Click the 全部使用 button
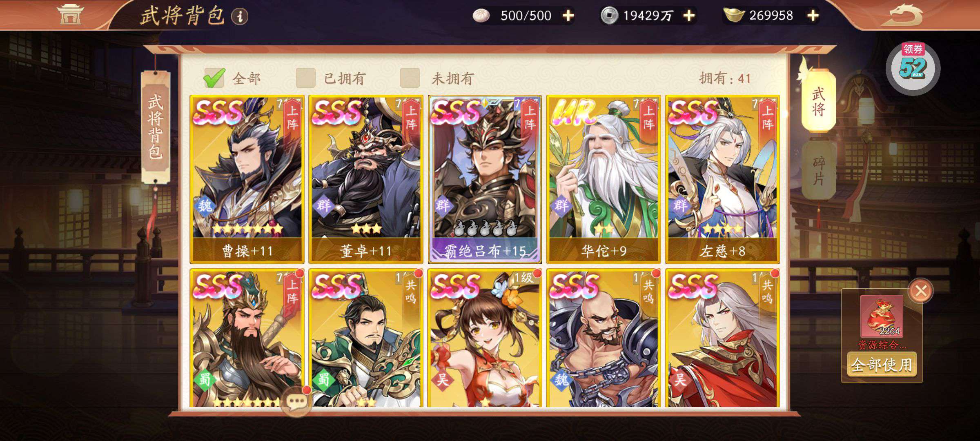The width and height of the screenshot is (980, 441). tap(882, 365)
